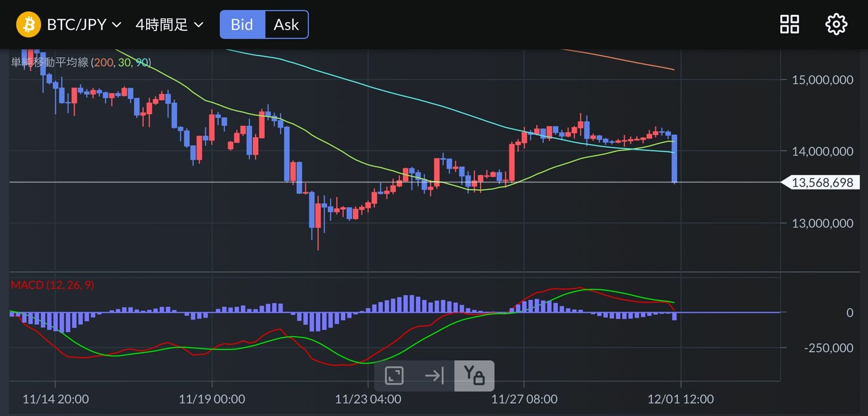Open the chart layout grid icon
This screenshot has height=416, width=868.
(x=789, y=24)
